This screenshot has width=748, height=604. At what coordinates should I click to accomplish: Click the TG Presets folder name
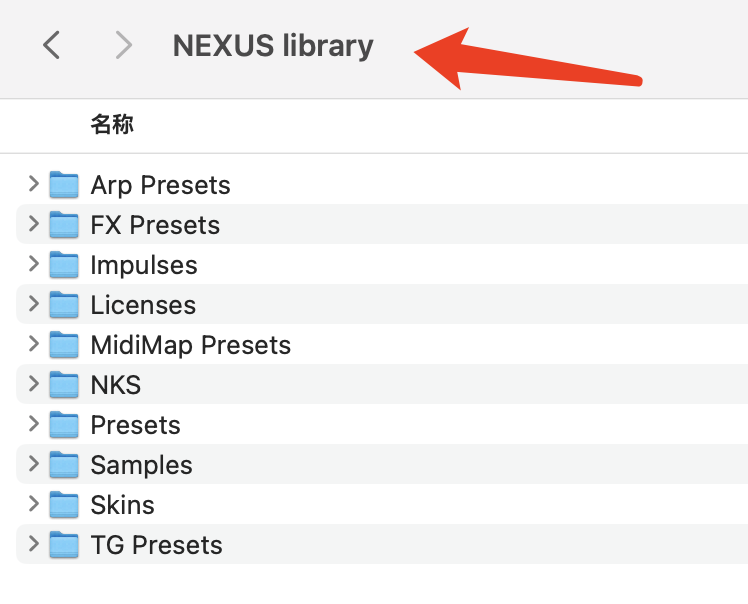click(x=156, y=545)
